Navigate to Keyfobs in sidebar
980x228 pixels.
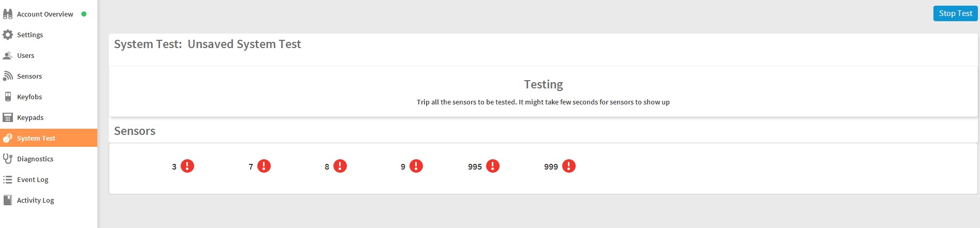[x=30, y=97]
